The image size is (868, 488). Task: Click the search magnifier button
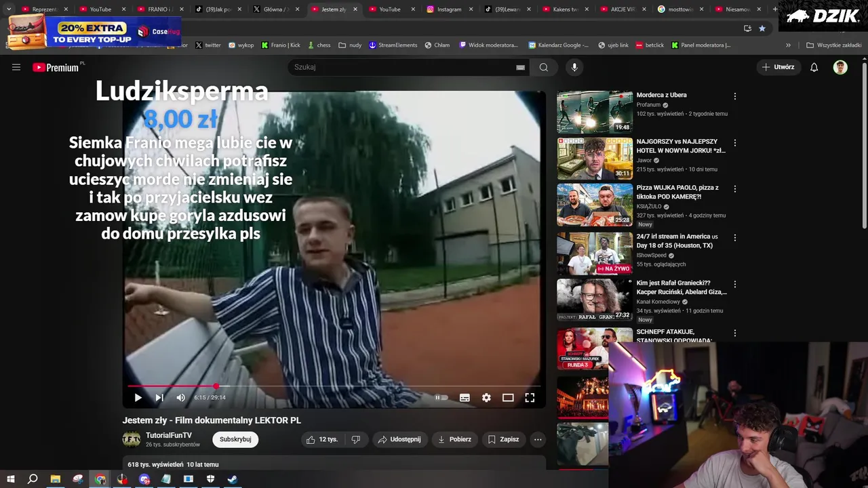point(544,67)
